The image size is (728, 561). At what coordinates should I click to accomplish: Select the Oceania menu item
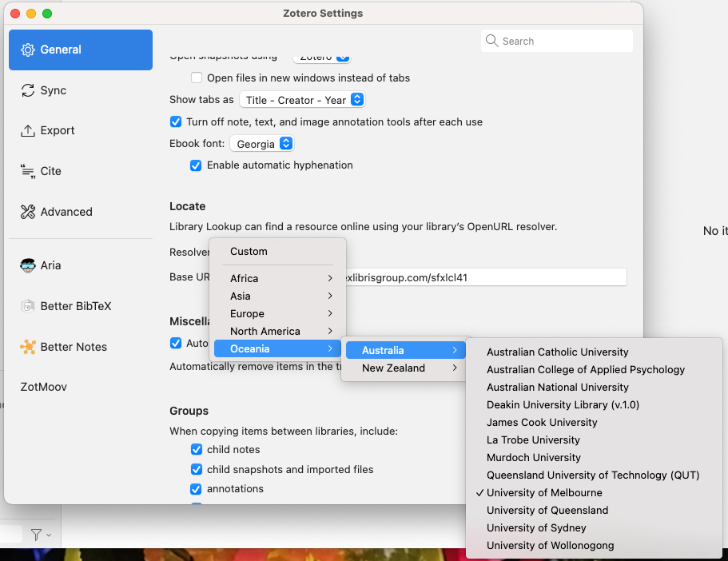(277, 348)
